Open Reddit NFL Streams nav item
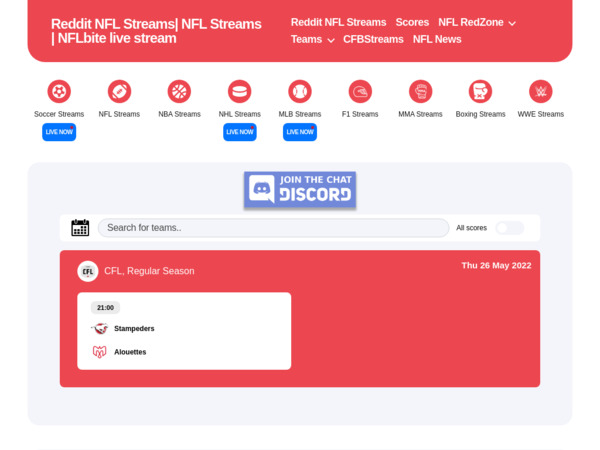600x450 pixels. [x=338, y=23]
